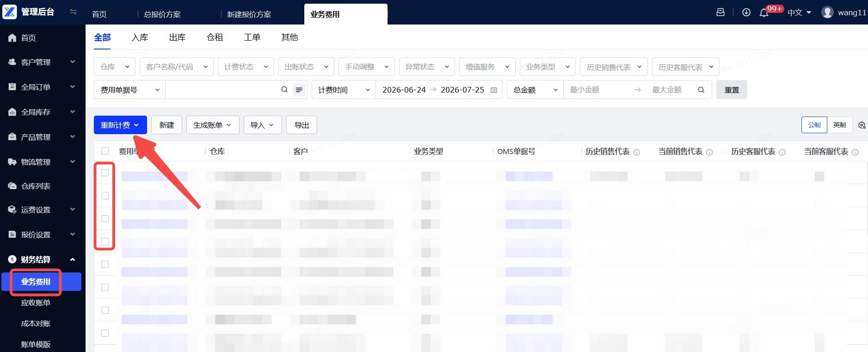Check the third table row checkbox
The height and width of the screenshot is (352, 868).
click(105, 218)
